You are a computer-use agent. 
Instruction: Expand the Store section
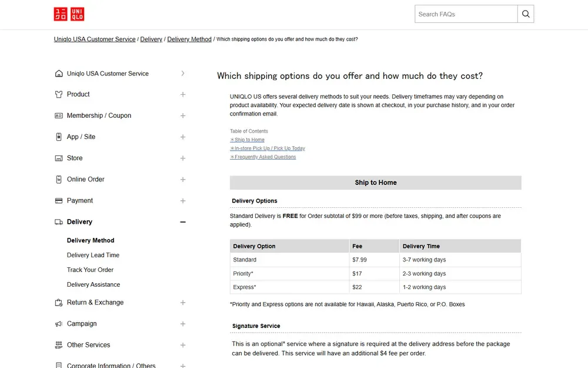point(183,158)
